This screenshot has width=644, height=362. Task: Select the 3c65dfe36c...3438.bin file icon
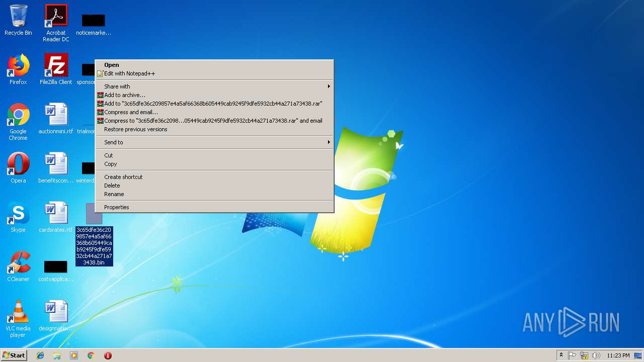point(94,234)
